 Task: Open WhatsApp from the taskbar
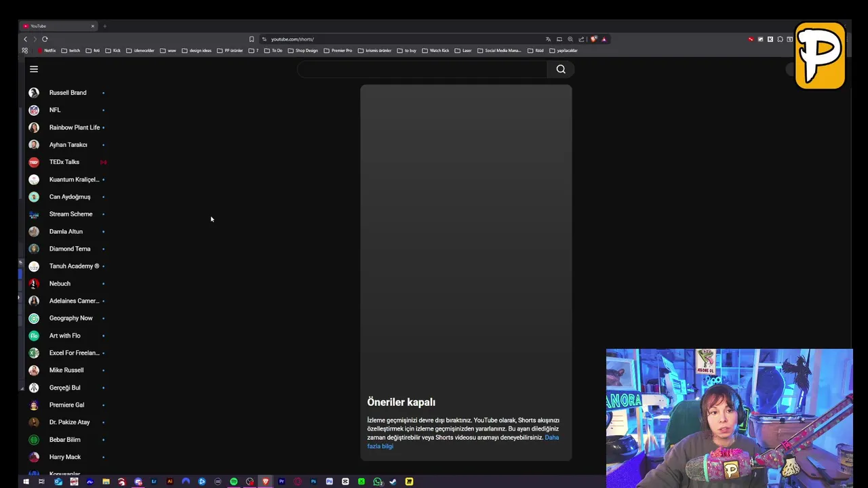(378, 482)
